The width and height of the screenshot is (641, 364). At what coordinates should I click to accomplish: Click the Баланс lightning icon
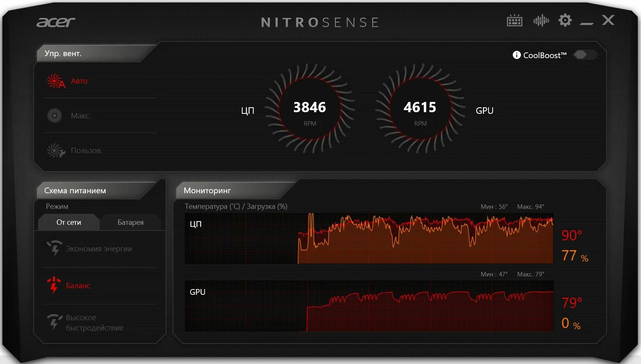point(54,285)
